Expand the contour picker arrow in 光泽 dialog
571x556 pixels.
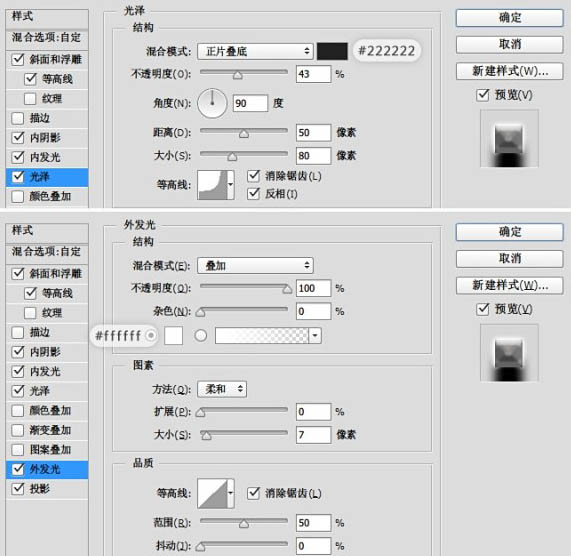[231, 185]
